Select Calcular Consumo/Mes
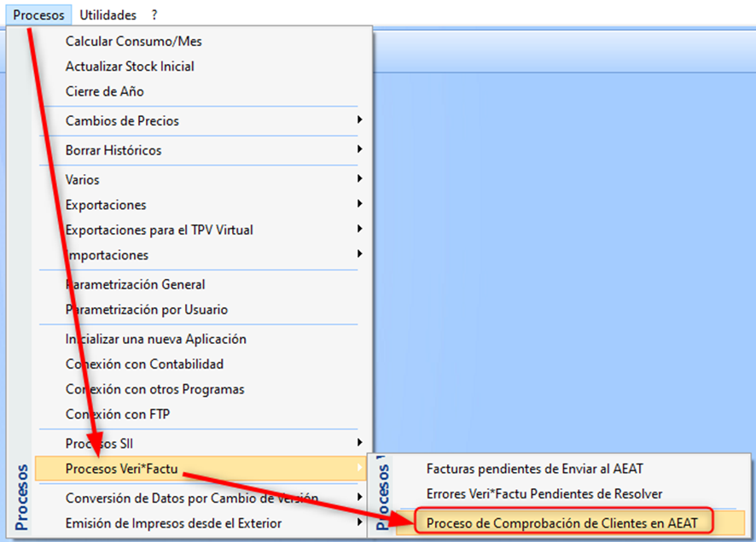 click(134, 41)
